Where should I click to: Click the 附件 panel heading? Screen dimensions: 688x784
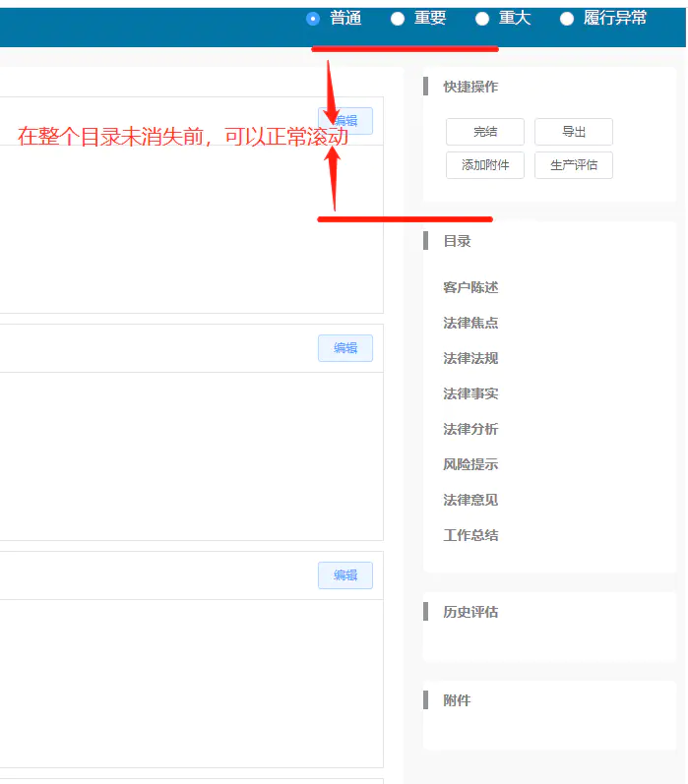pos(457,700)
